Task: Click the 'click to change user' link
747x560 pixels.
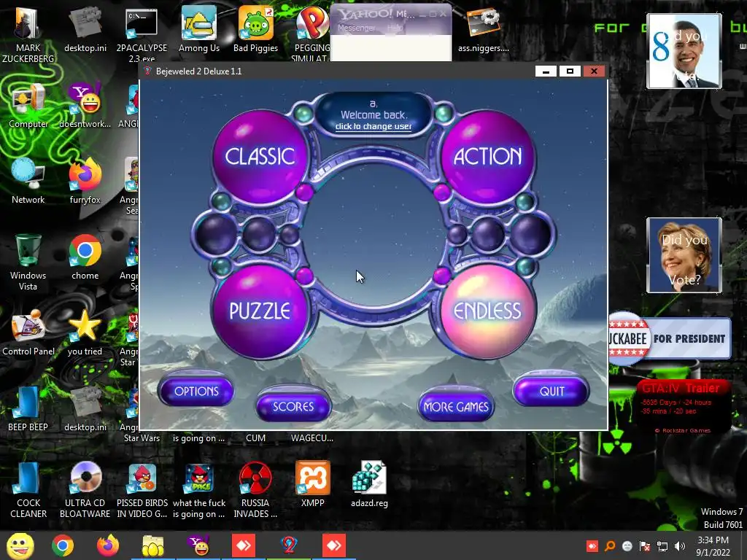Action: (x=373, y=126)
